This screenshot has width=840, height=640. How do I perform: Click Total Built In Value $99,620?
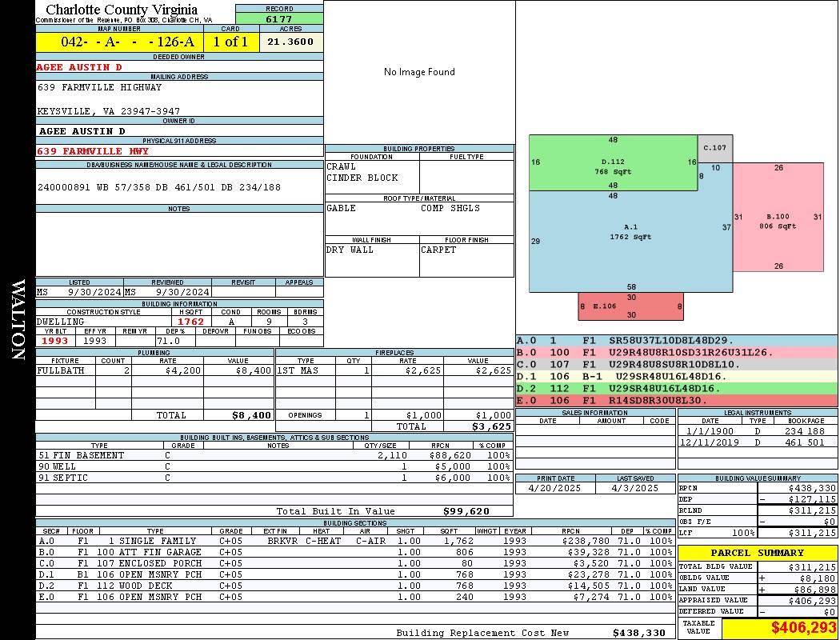click(383, 511)
